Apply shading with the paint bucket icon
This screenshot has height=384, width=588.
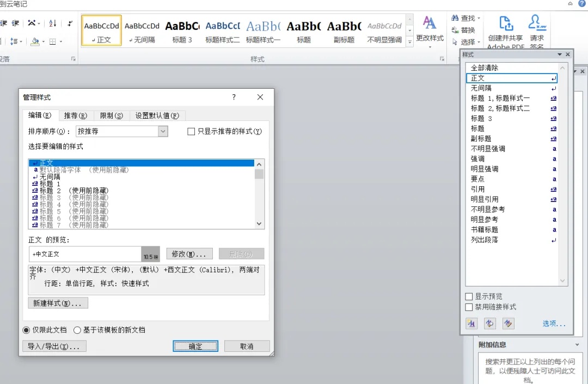point(35,41)
